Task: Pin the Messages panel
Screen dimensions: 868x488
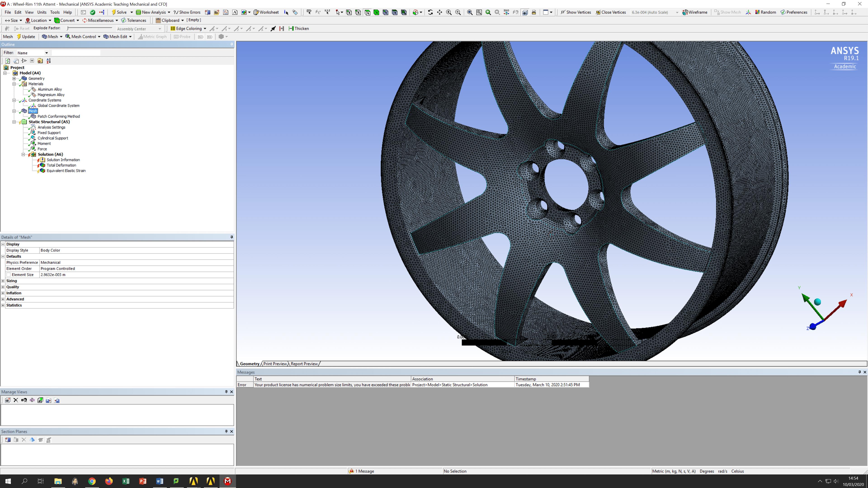Action: click(859, 372)
